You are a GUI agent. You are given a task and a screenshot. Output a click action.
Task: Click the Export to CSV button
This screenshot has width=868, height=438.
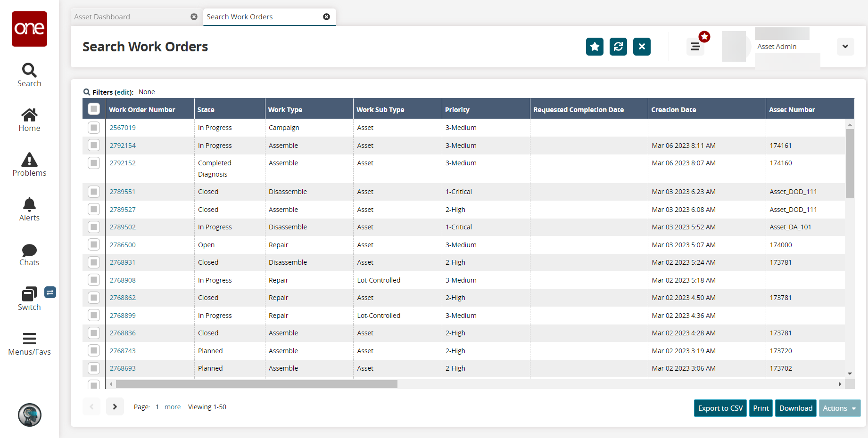pos(720,408)
